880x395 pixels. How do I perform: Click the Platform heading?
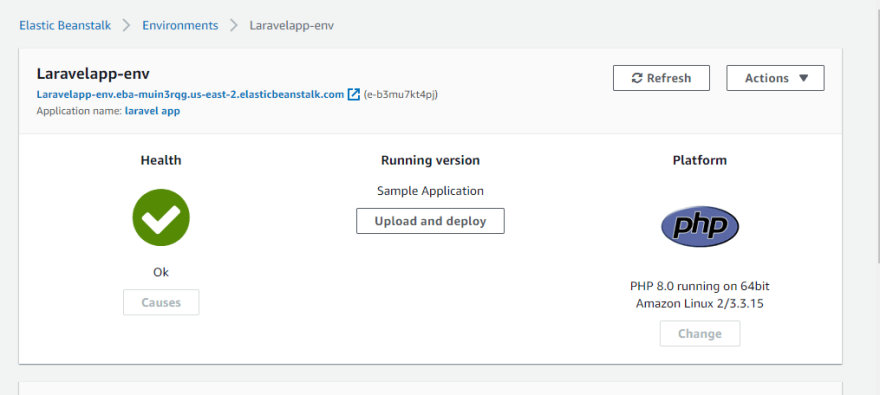[x=700, y=160]
